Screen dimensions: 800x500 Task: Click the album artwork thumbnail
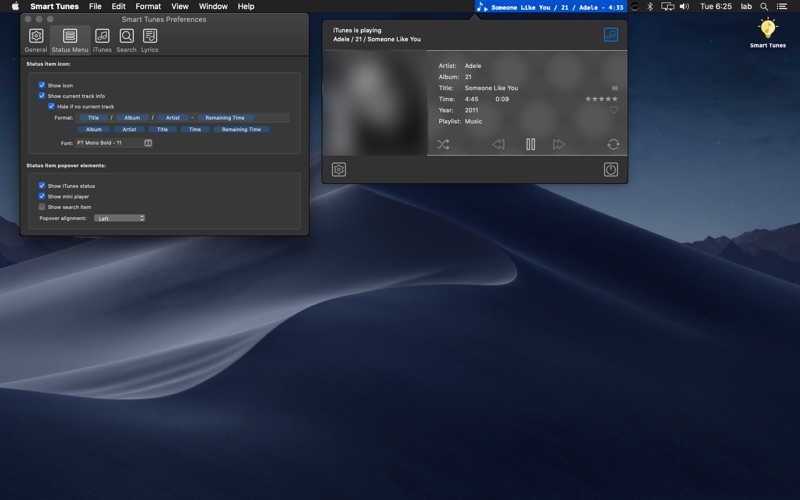point(375,103)
